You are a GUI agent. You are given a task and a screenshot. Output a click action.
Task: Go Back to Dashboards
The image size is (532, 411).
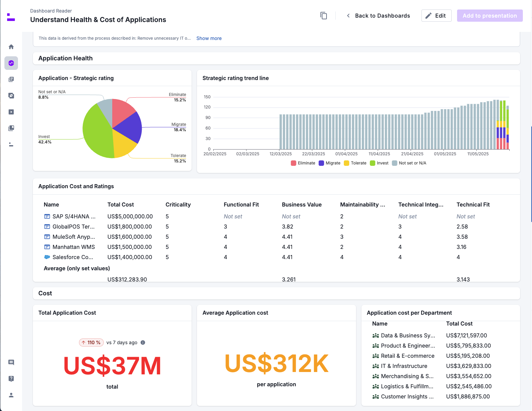(378, 16)
